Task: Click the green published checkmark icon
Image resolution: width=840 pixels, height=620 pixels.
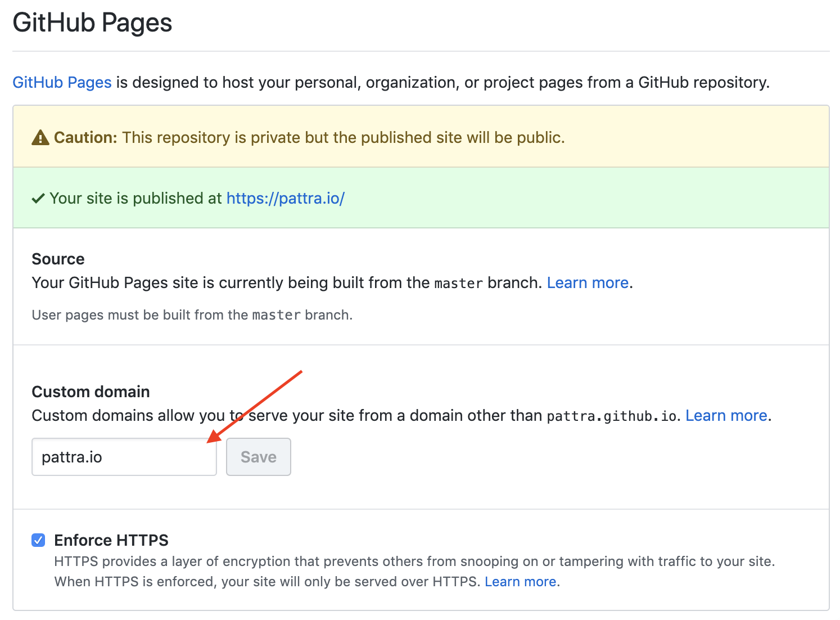Action: pyautogui.click(x=38, y=199)
